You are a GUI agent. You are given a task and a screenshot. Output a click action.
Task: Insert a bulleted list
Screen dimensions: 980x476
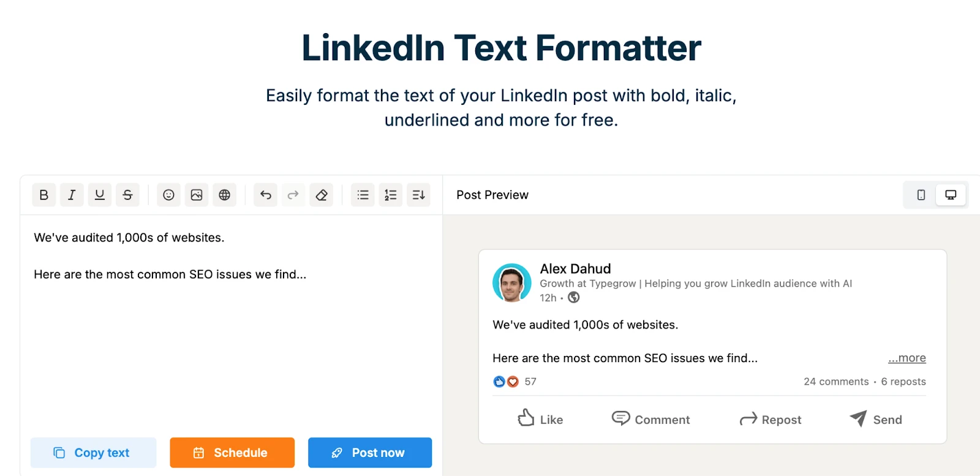coord(363,195)
